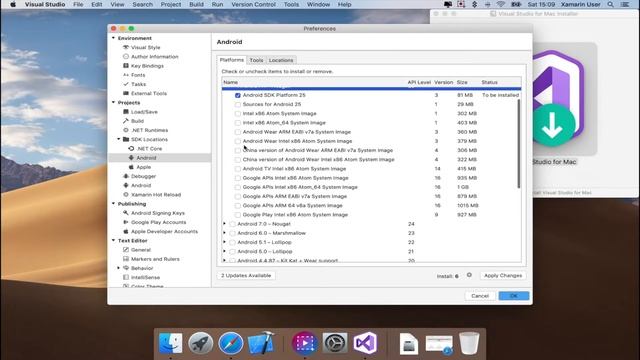Open External Tools icon
640x360 pixels.
126,93
